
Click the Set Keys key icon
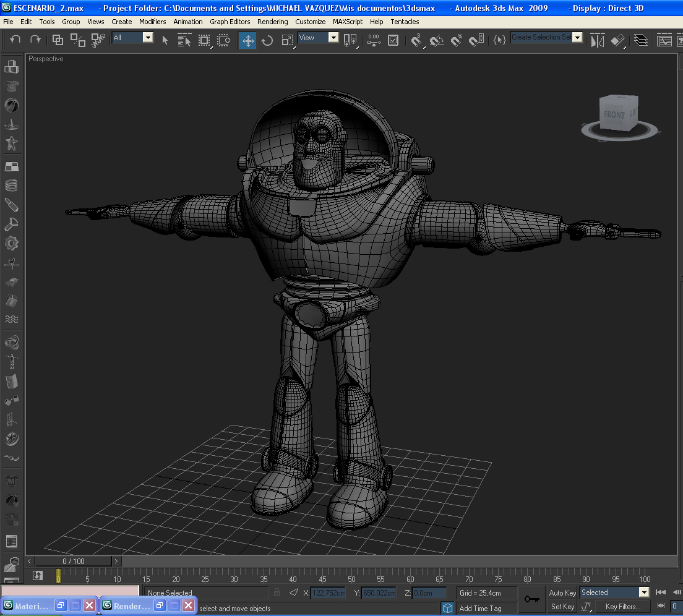(531, 599)
